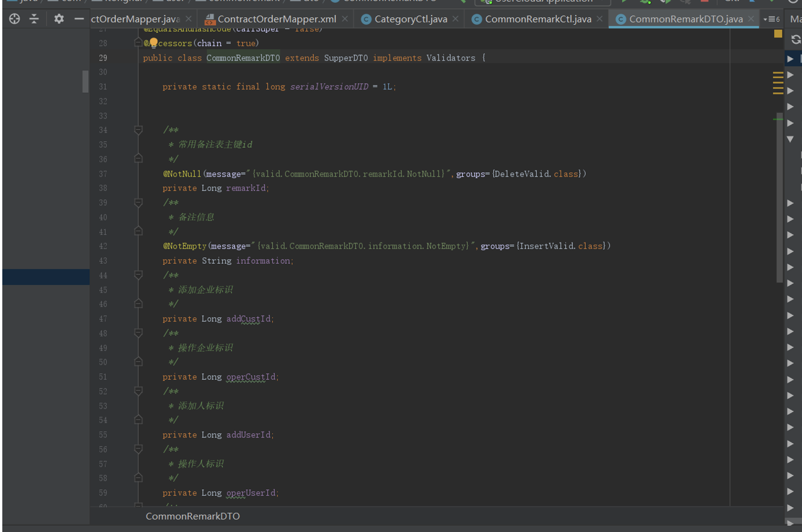Screen dimensions: 802x532
Task: Collapse the comment fold marker at line 39
Action: tap(138, 203)
